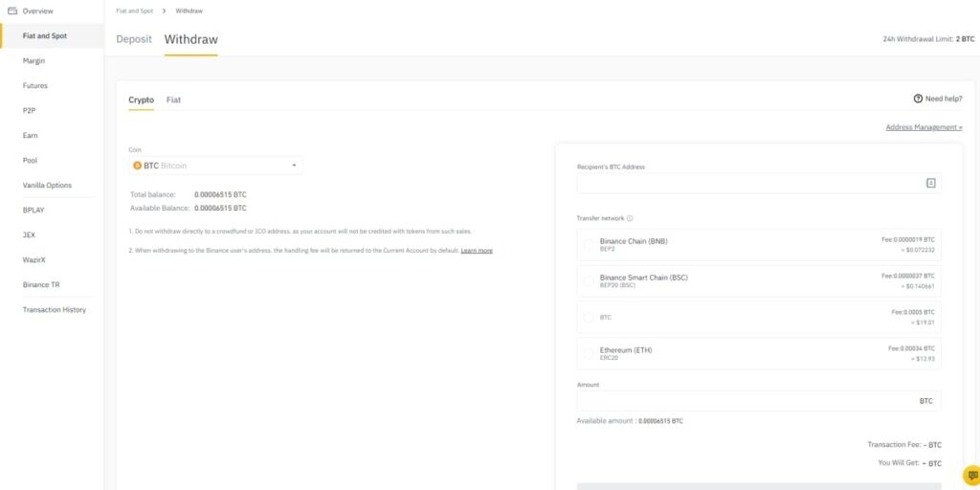The width and height of the screenshot is (980, 490).
Task: Open Futures in the sidebar
Action: pos(35,85)
